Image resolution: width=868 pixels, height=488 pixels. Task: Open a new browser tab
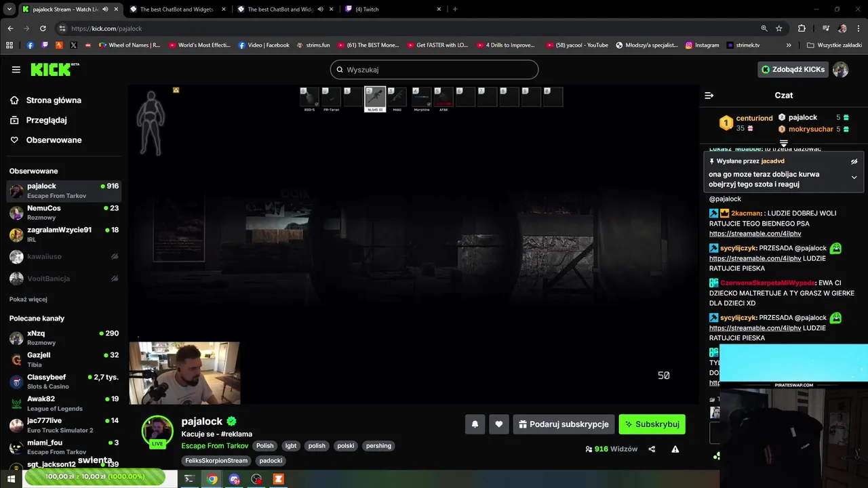[455, 9]
